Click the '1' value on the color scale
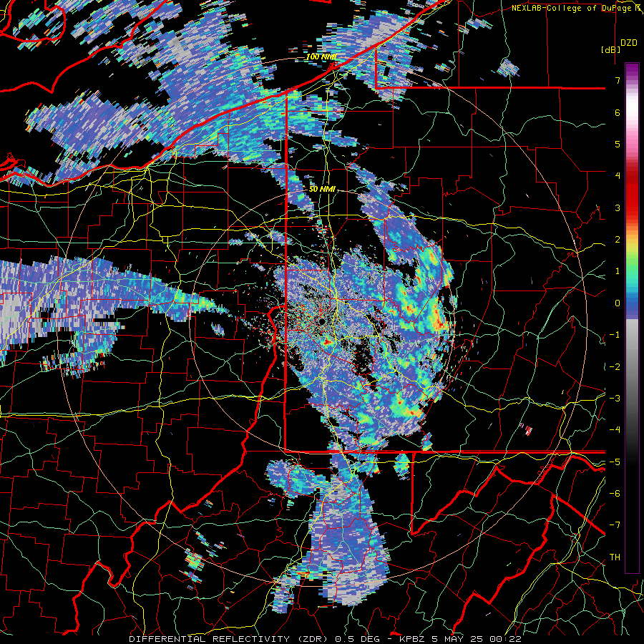This screenshot has width=644, height=644. [x=618, y=271]
